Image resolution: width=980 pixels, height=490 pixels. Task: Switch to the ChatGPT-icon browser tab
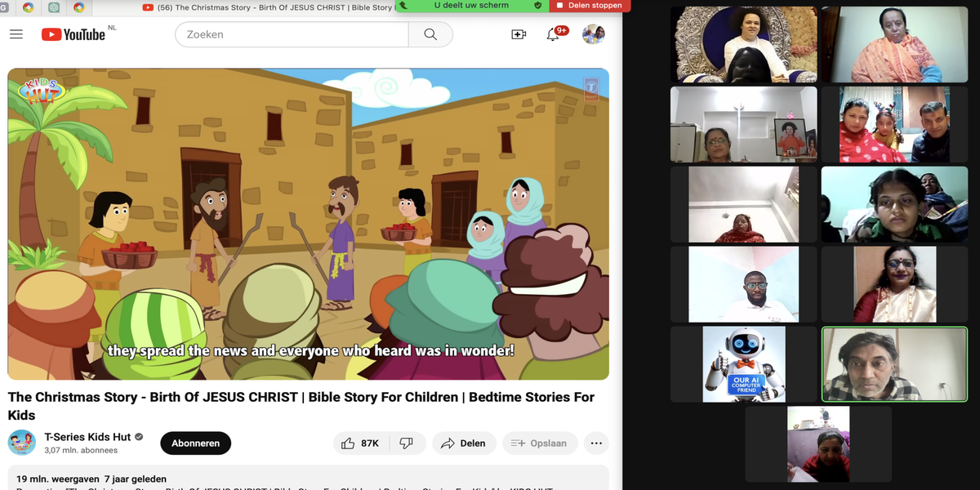pyautogui.click(x=54, y=7)
